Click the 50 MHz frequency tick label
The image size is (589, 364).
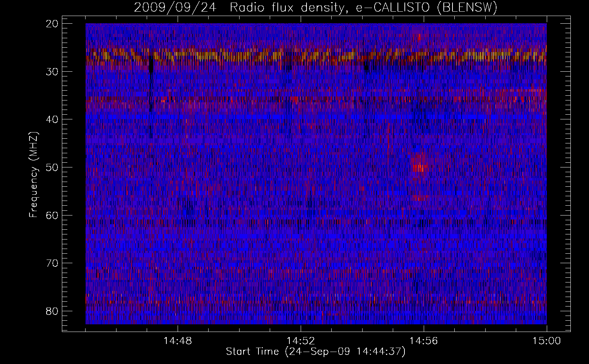(52, 167)
